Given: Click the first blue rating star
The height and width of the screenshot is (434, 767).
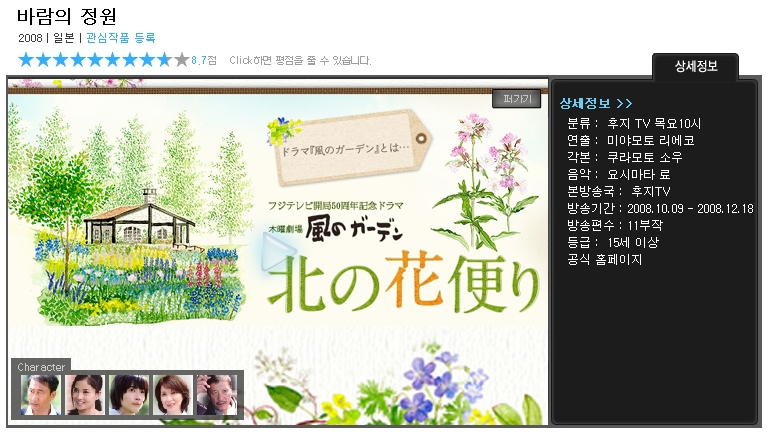Looking at the screenshot, I should click(26, 60).
